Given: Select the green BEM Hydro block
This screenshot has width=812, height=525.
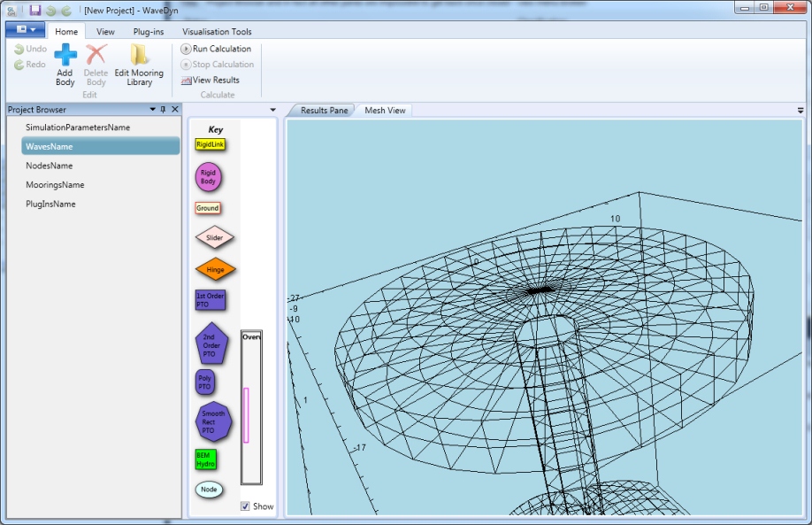Looking at the screenshot, I should pyautogui.click(x=206, y=459).
